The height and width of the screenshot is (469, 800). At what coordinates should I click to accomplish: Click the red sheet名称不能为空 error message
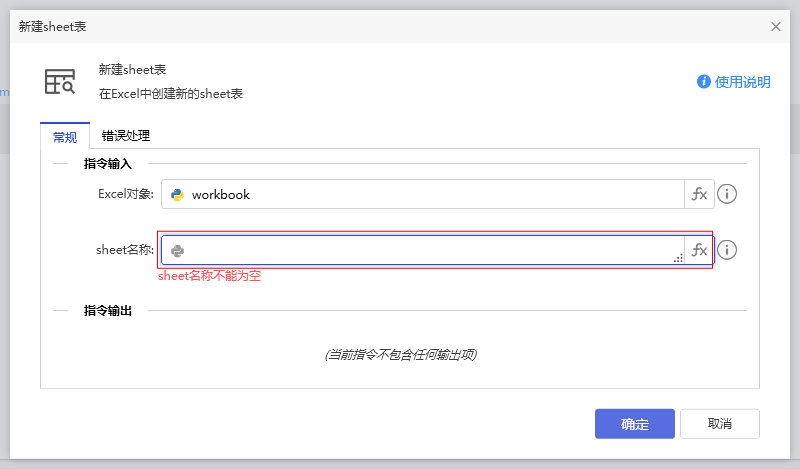(210, 276)
